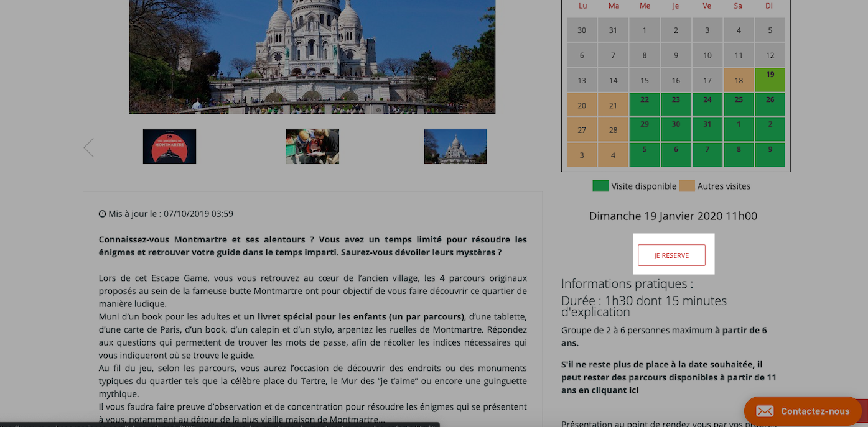Pick orange date 28 in calendar
This screenshot has width=868, height=427.
614,129
